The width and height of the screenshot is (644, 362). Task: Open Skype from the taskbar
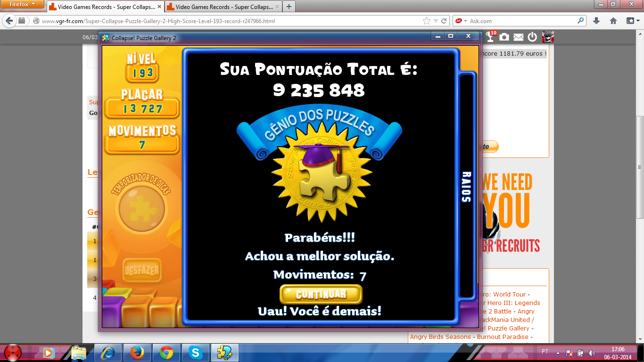(x=195, y=352)
